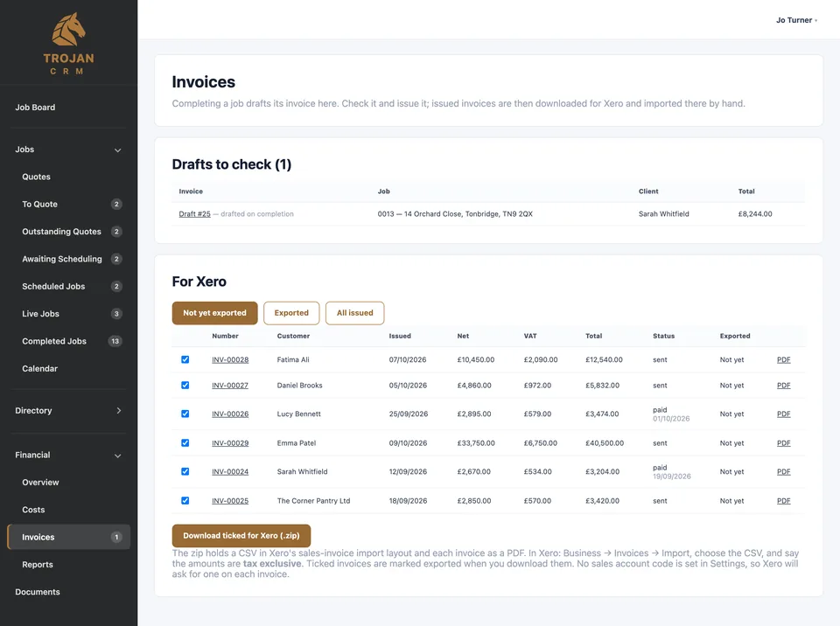Image resolution: width=840 pixels, height=626 pixels.
Task: Click the Number column header
Action: point(225,336)
